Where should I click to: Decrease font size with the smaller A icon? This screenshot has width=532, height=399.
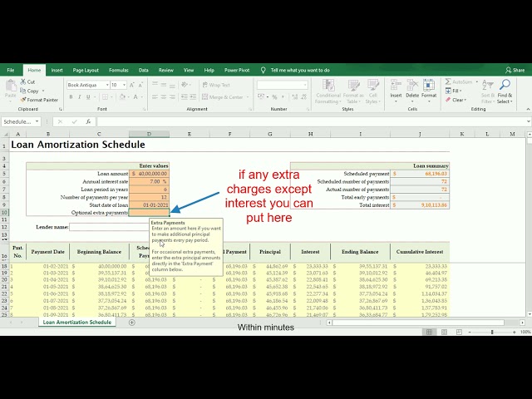click(140, 85)
